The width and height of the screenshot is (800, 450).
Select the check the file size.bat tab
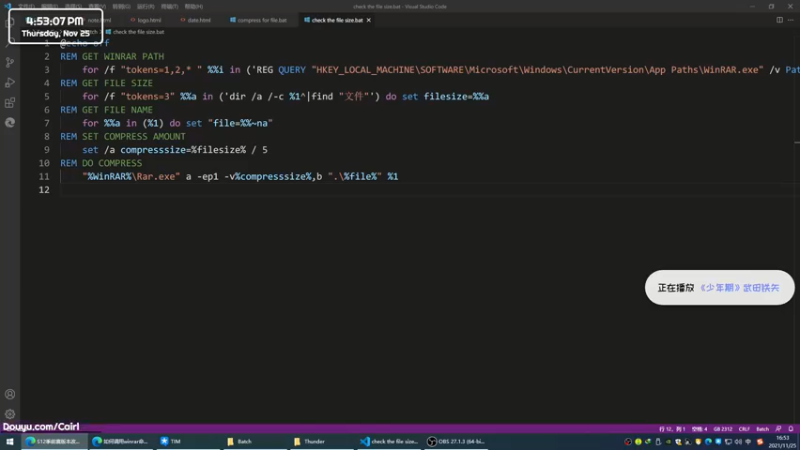337,20
